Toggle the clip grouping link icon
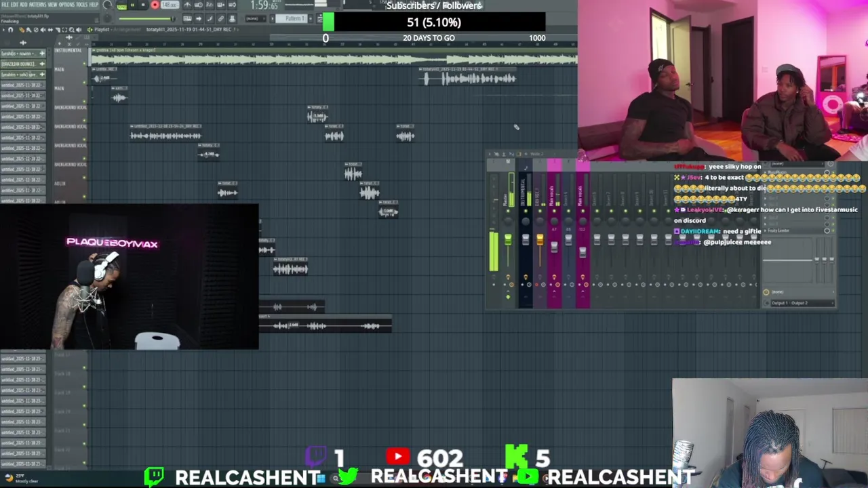This screenshot has height=488, width=868. [x=220, y=18]
